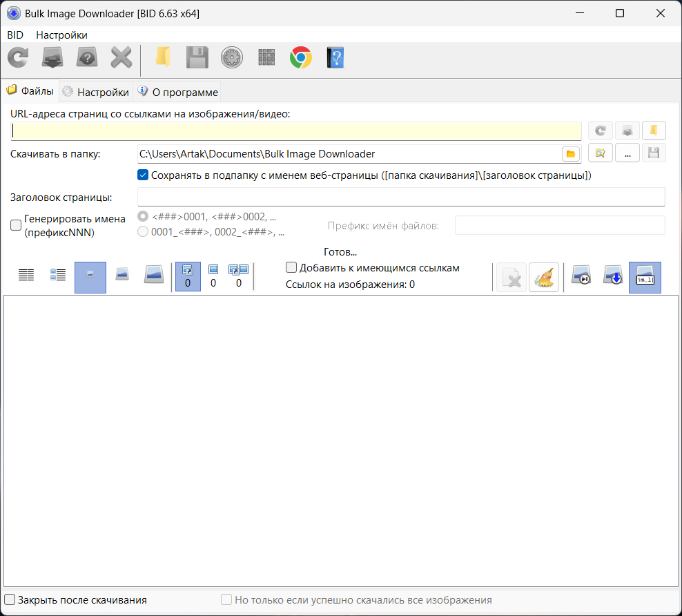Enable Закрыть после скачивания checkbox
Image resolution: width=682 pixels, height=616 pixels.
coord(10,599)
